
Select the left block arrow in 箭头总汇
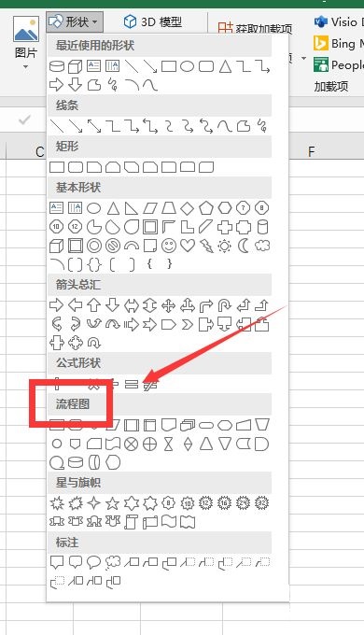[x=75, y=305]
